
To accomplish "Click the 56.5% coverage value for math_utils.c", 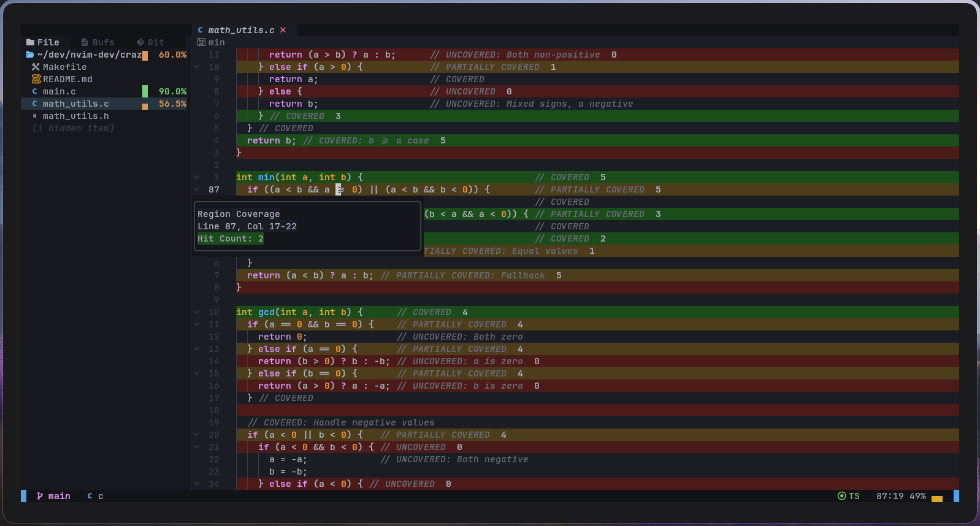I will tap(172, 104).
